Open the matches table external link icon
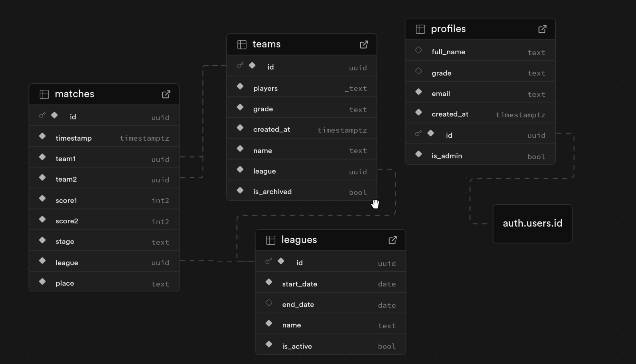 [166, 94]
